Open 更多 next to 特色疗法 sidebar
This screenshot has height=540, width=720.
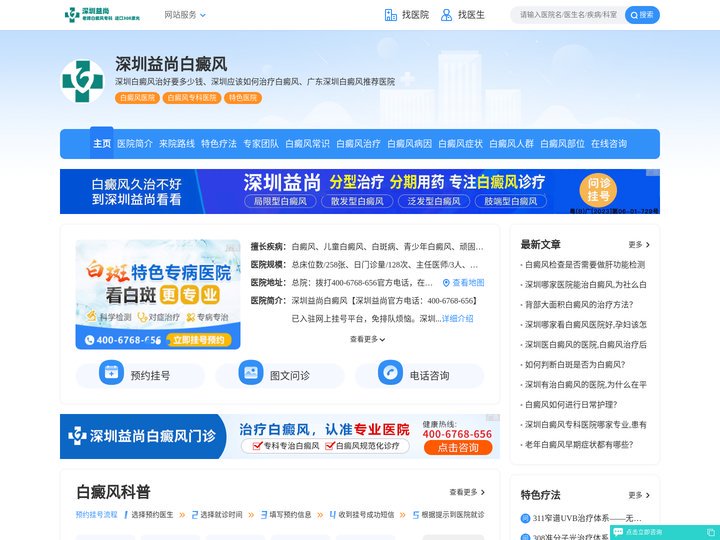pos(639,495)
